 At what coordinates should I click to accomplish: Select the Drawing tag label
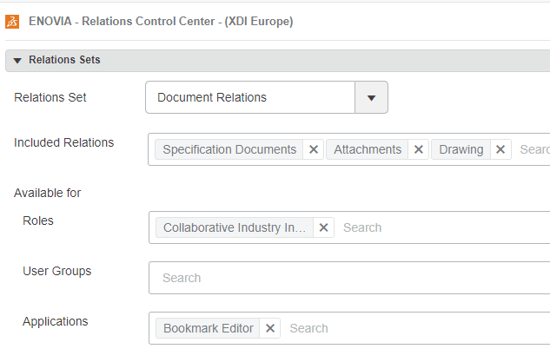tap(461, 150)
